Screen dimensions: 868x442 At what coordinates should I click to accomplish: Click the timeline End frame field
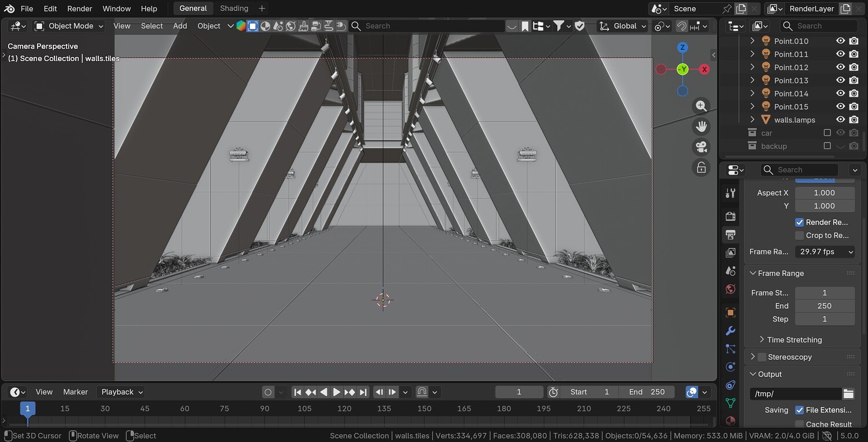pyautogui.click(x=647, y=392)
